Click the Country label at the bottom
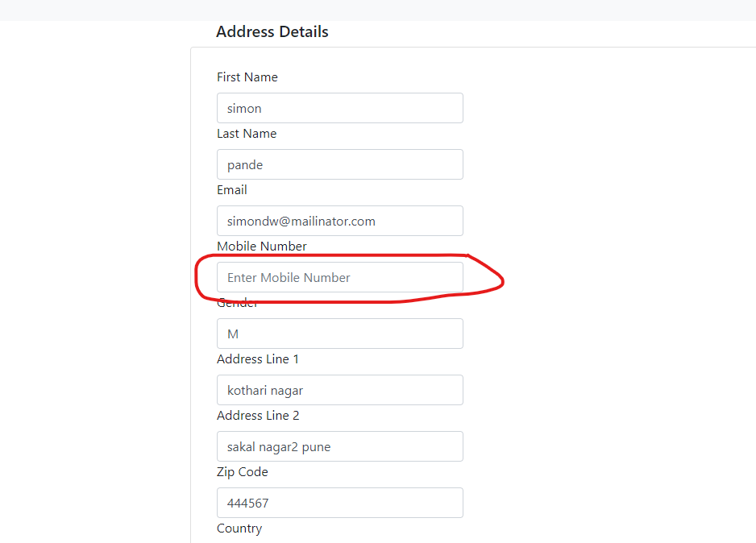Screen dimensions: 756x543 239,528
